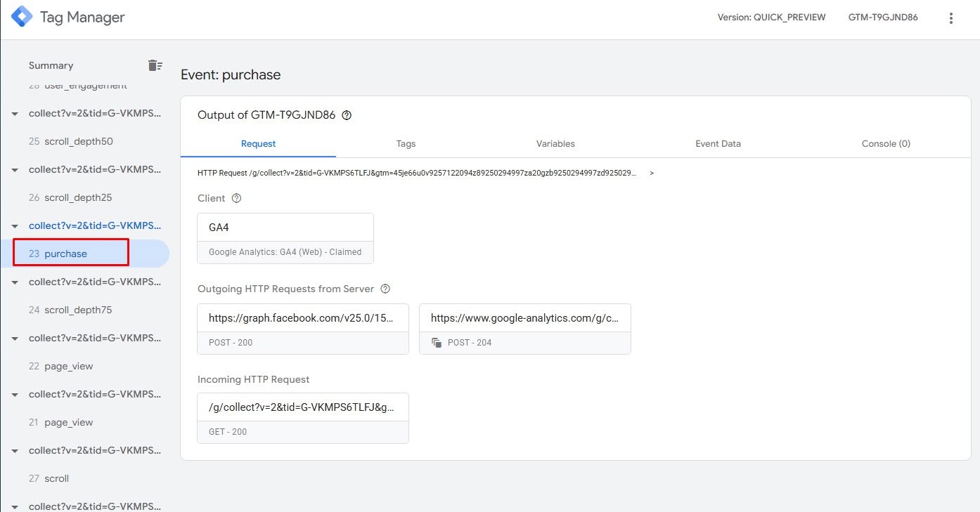Switch to the Tags tab
The image size is (980, 512).
(x=406, y=143)
